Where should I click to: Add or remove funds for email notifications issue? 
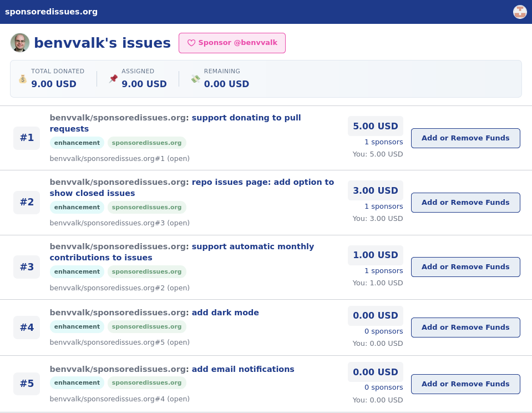click(465, 384)
